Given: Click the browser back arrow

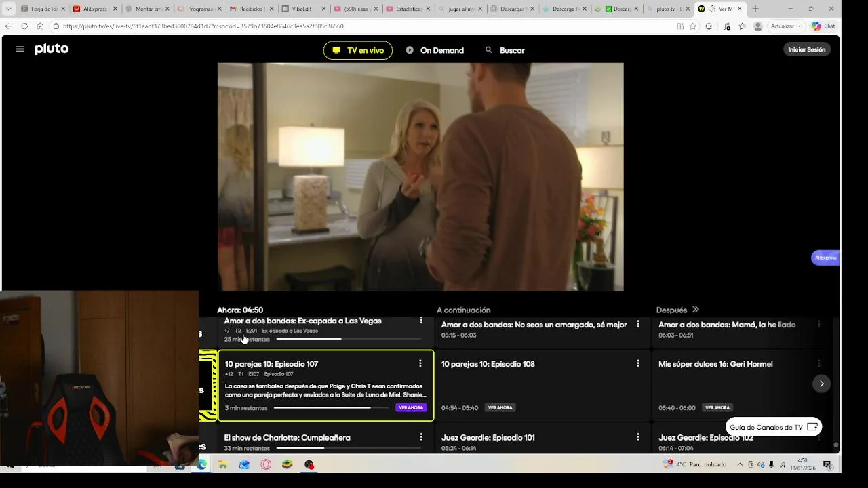Looking at the screenshot, I should point(8,26).
